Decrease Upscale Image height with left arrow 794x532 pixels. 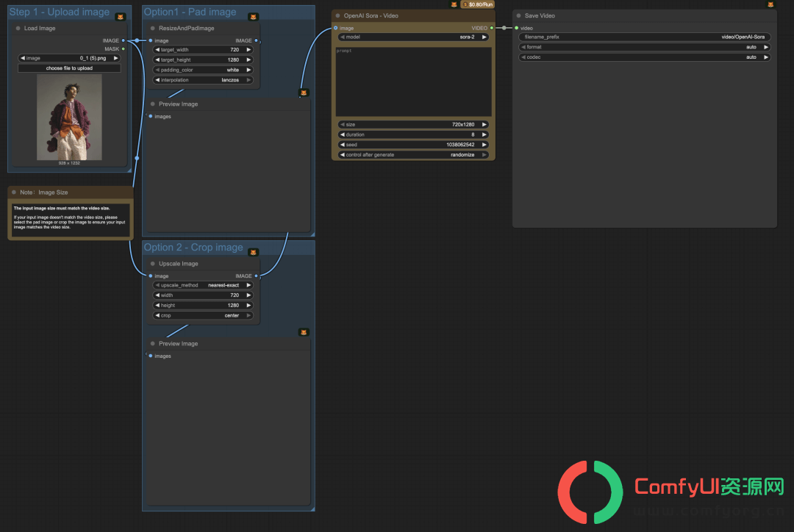157,305
